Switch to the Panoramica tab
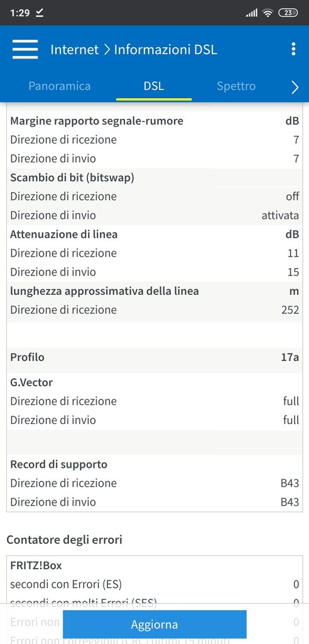The width and height of the screenshot is (309, 644). coord(60,86)
